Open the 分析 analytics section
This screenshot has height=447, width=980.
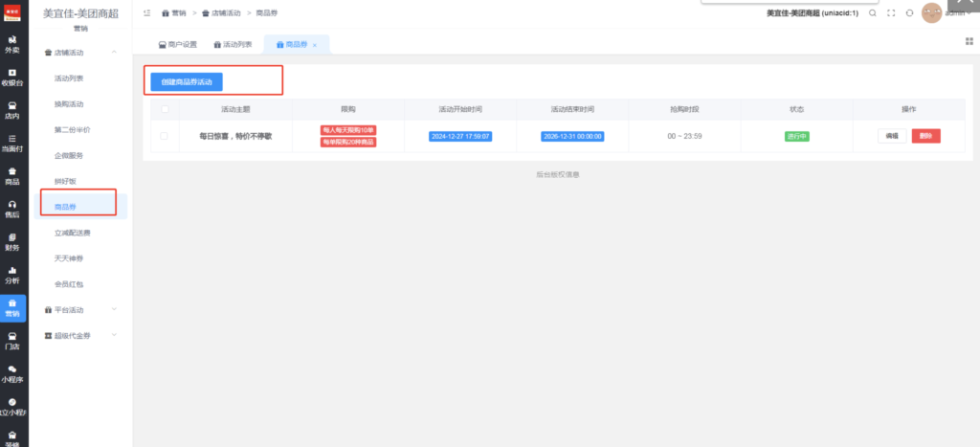[x=11, y=275]
